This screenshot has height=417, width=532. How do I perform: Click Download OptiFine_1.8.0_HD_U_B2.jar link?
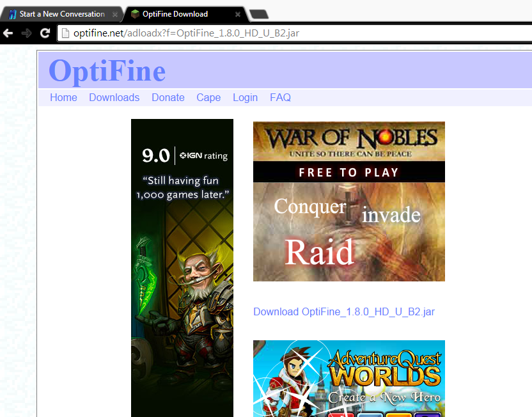click(x=344, y=311)
